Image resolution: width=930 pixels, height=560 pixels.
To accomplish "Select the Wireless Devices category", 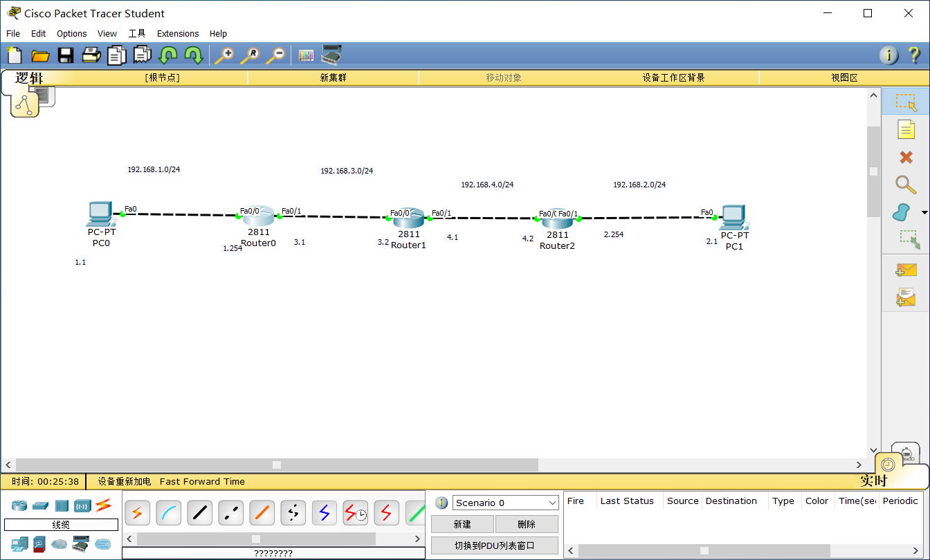I will coord(83,505).
